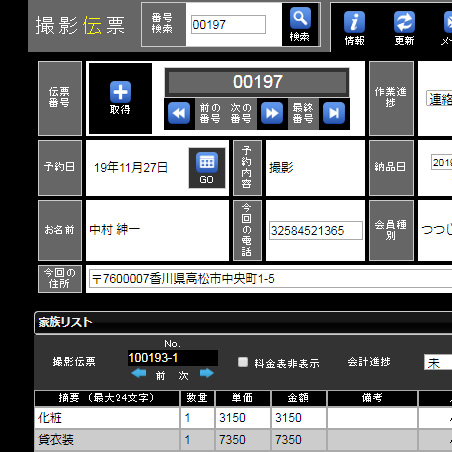Open the calendar GO icon
Viewport: 452px width, 452px height.
coord(207,163)
